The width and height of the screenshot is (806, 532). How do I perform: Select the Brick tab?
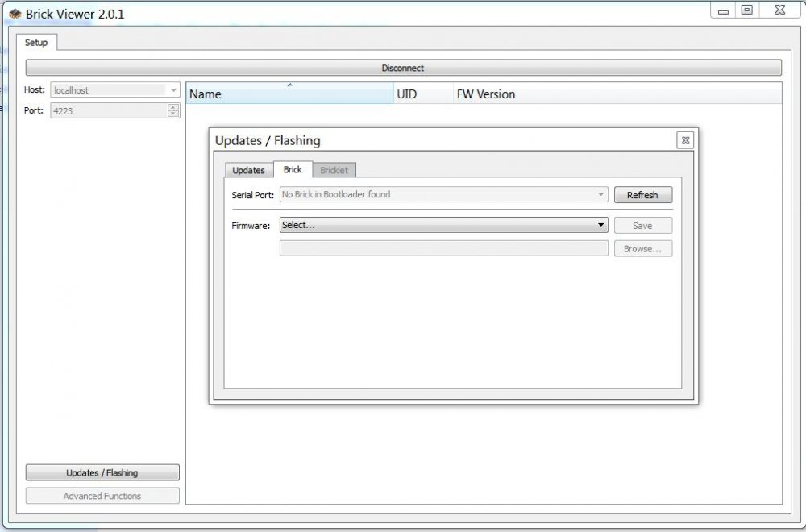pyautogui.click(x=293, y=169)
